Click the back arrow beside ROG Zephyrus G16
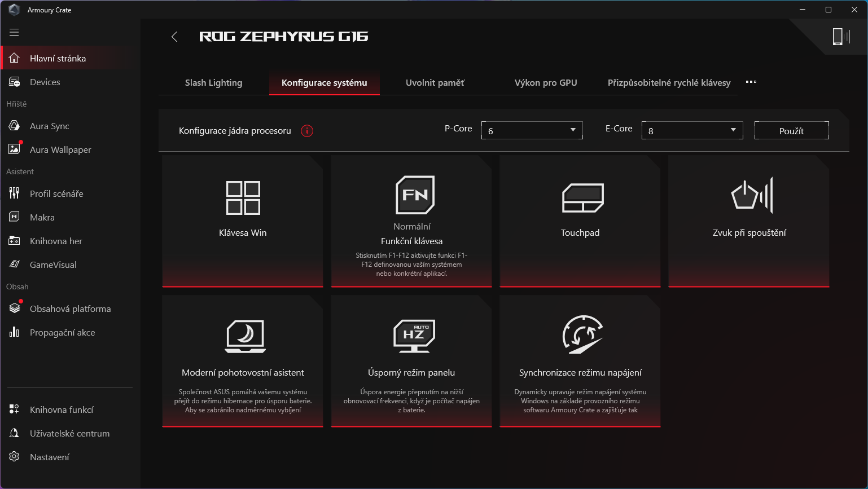Screen dimensions: 868x489 [x=174, y=37]
